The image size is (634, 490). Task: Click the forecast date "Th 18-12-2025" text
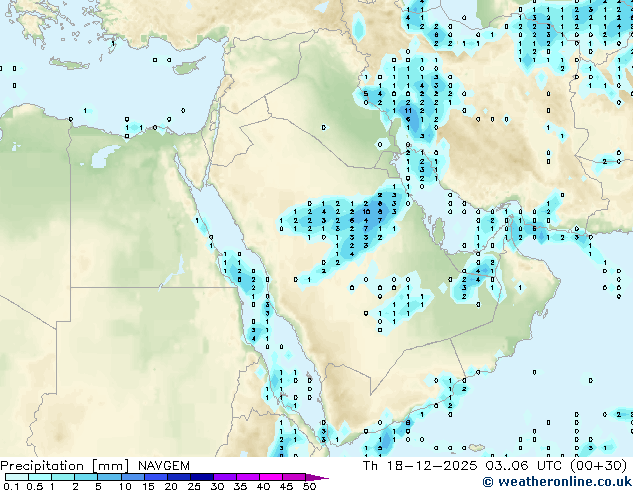[420, 466]
